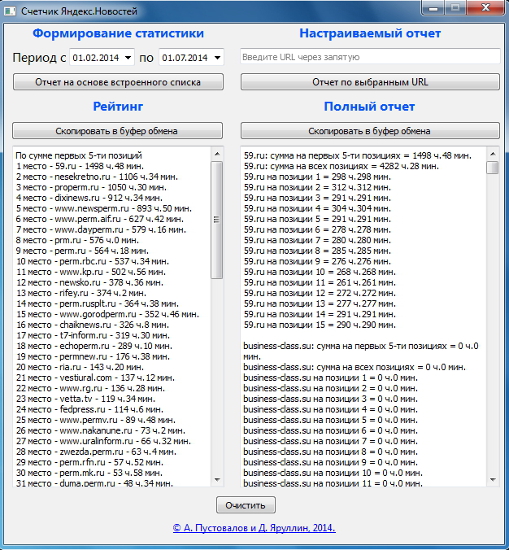Click the 'business-class.su на позиции 10' line

click(x=333, y=472)
